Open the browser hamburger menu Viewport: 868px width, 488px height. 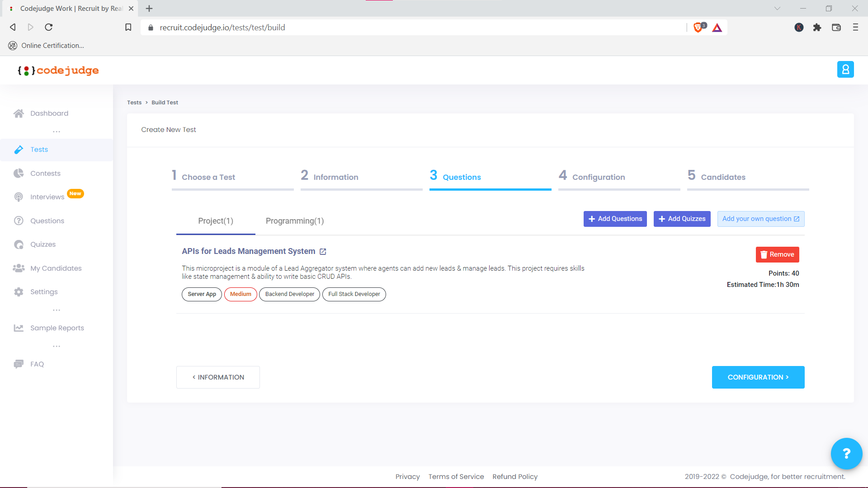click(x=855, y=27)
